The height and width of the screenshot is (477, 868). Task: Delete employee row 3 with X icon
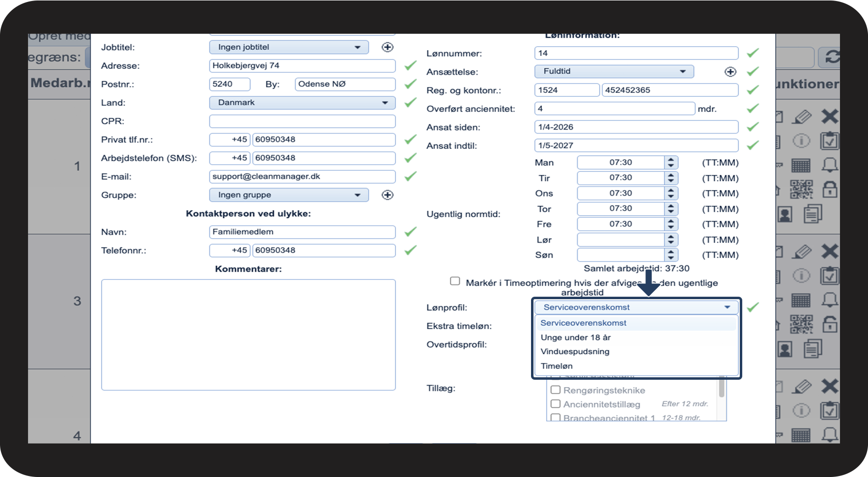[x=830, y=252]
